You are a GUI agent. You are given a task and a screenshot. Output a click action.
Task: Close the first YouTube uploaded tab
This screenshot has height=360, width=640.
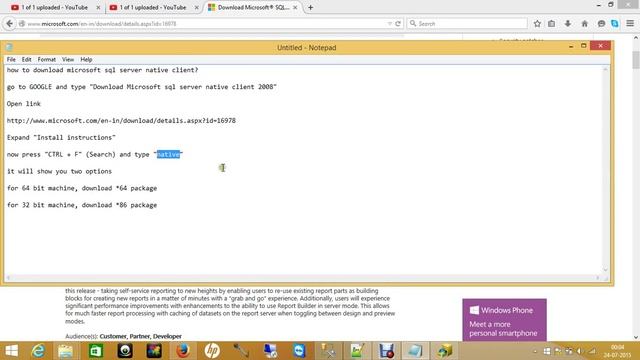(98, 7)
